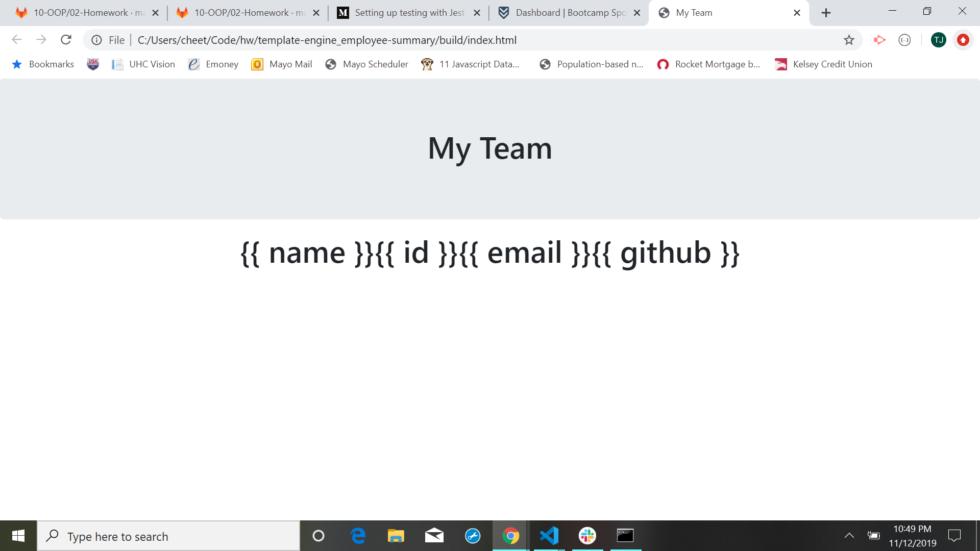Click the Emoney bookmark icon
Screen dimensions: 980x551
click(193, 64)
